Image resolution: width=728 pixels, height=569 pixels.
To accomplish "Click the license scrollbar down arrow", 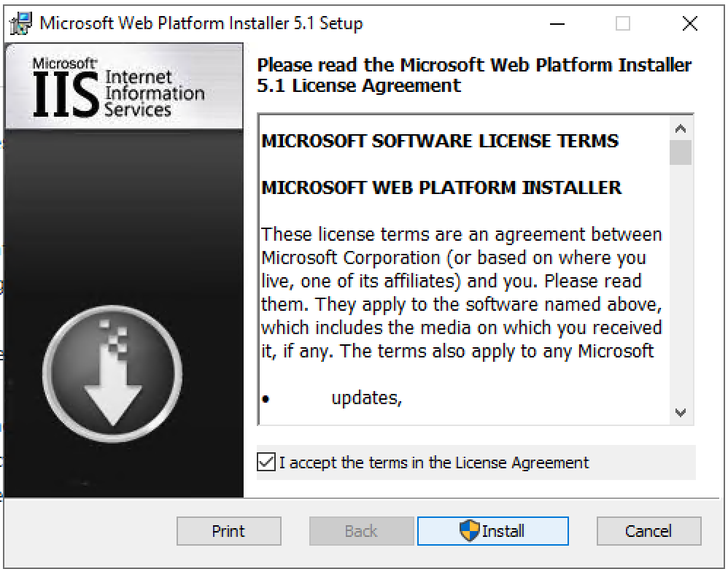I will tap(681, 412).
